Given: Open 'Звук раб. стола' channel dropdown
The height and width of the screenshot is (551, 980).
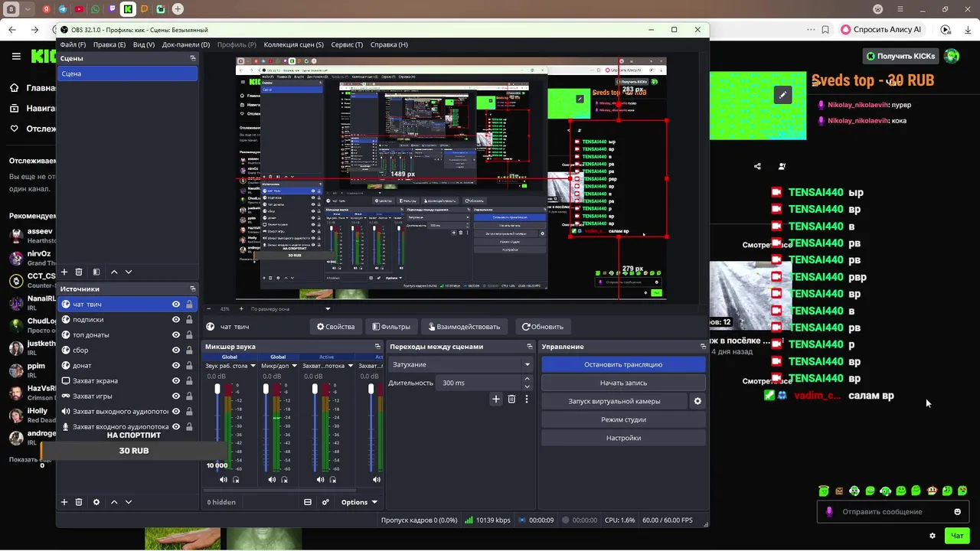Looking at the screenshot, I should pyautogui.click(x=253, y=366).
